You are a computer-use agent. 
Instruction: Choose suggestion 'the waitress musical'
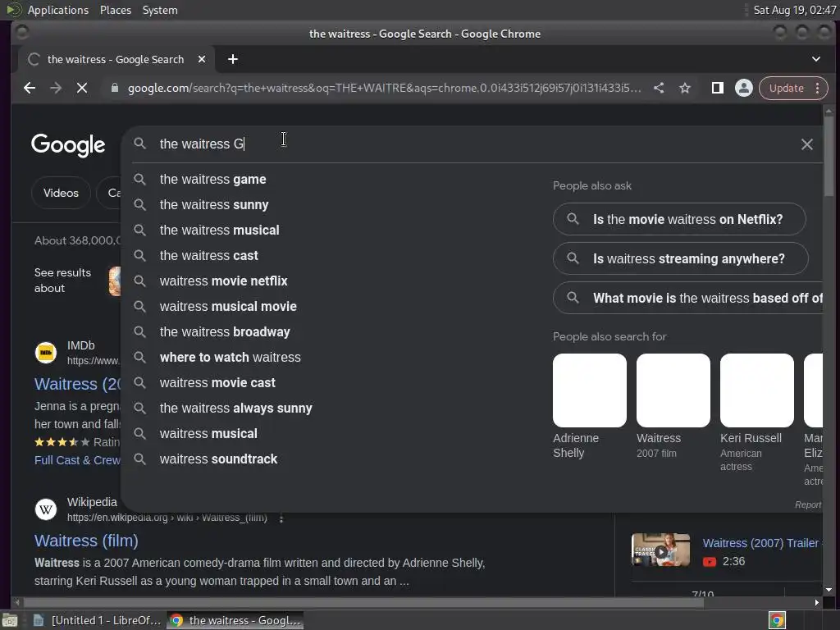219,231
